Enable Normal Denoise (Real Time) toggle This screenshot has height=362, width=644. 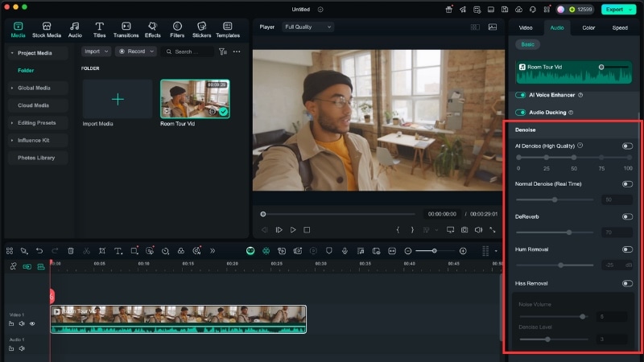627,184
